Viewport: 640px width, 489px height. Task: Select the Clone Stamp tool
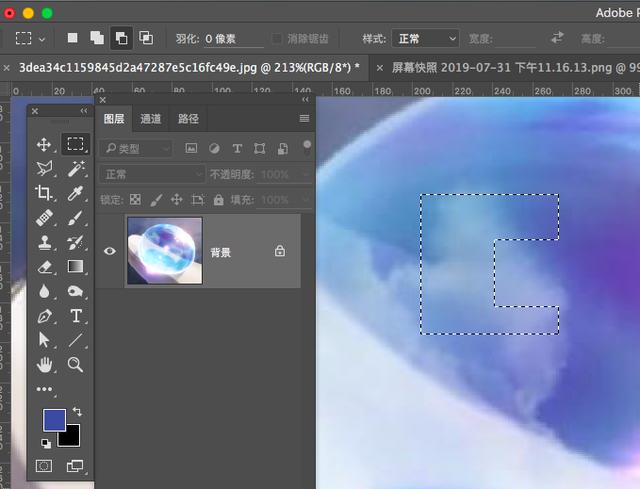point(44,242)
